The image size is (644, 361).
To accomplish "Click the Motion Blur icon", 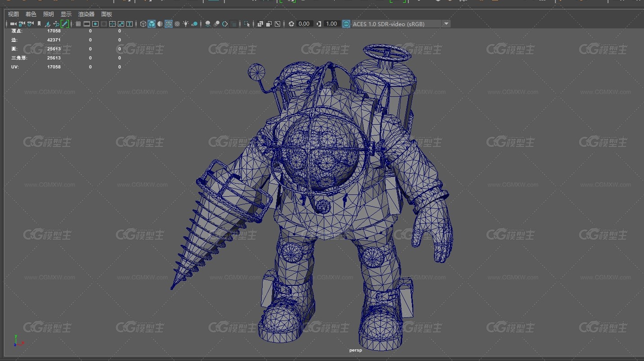I will (x=216, y=24).
